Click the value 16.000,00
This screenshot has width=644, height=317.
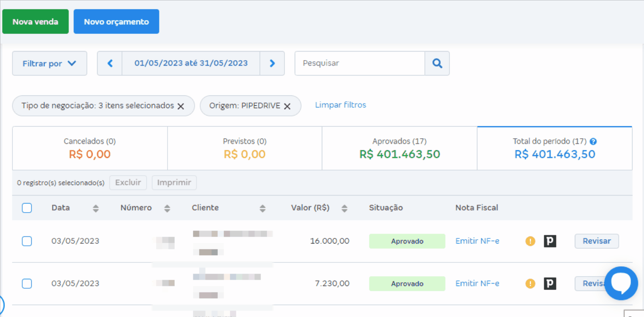point(330,241)
